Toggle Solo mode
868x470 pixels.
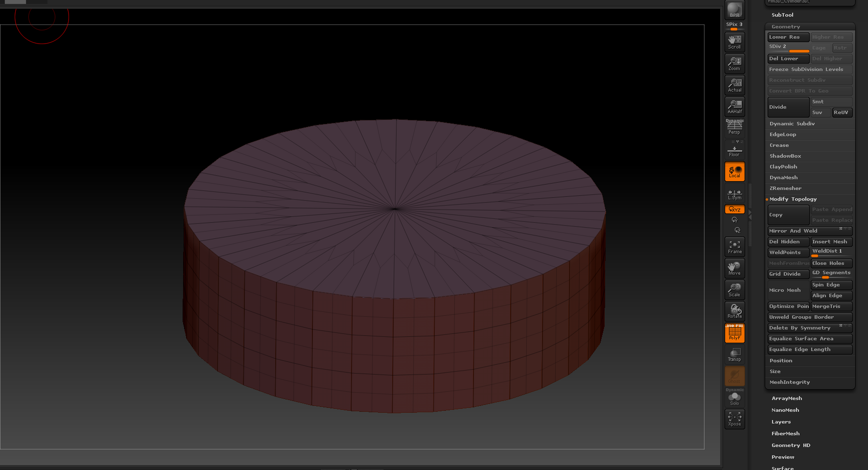coord(734,398)
